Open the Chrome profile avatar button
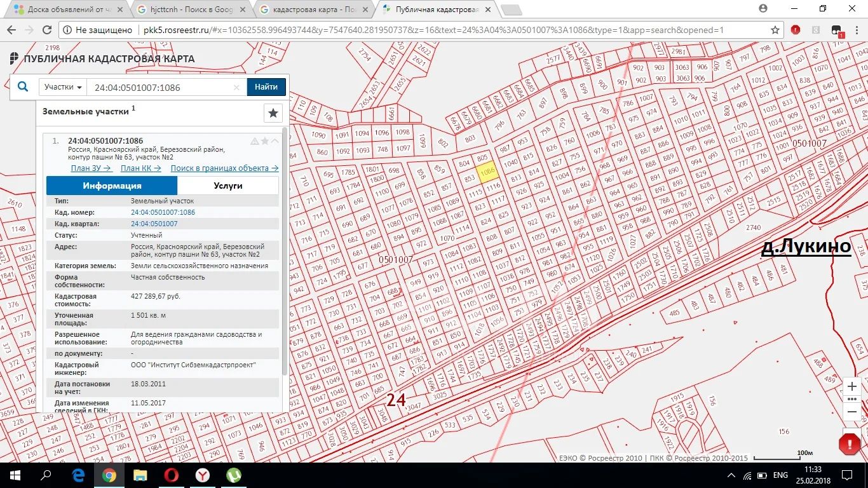This screenshot has height=488, width=868. click(763, 8)
